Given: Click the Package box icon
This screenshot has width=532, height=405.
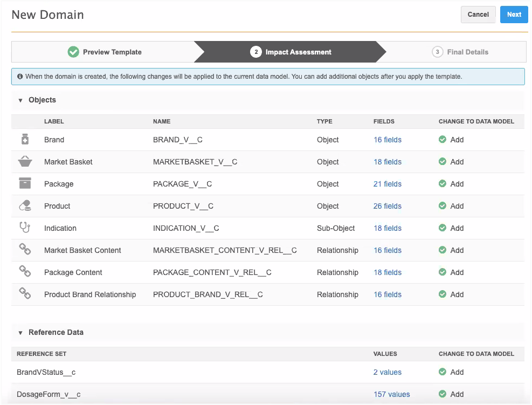Looking at the screenshot, I should [25, 184].
